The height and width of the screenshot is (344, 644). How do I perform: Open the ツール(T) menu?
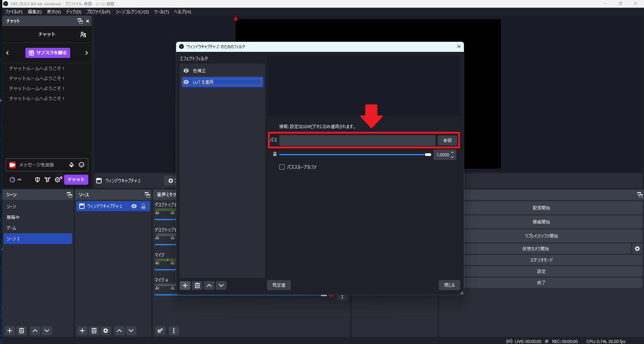click(161, 12)
